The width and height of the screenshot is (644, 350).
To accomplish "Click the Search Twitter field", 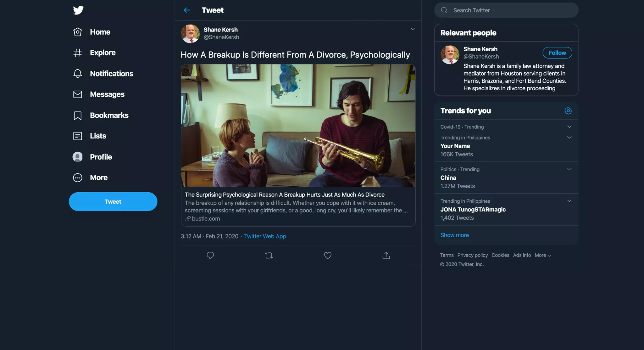I will pyautogui.click(x=506, y=10).
